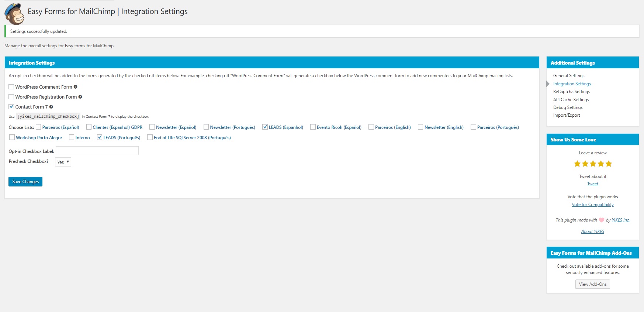Check the Parceiros (English) list
The width and height of the screenshot is (644, 312).
(x=371, y=127)
